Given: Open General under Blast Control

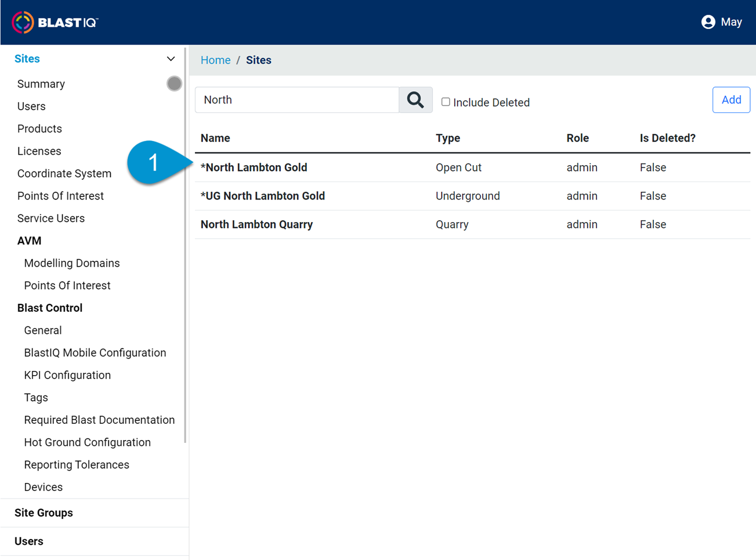Looking at the screenshot, I should 43,330.
